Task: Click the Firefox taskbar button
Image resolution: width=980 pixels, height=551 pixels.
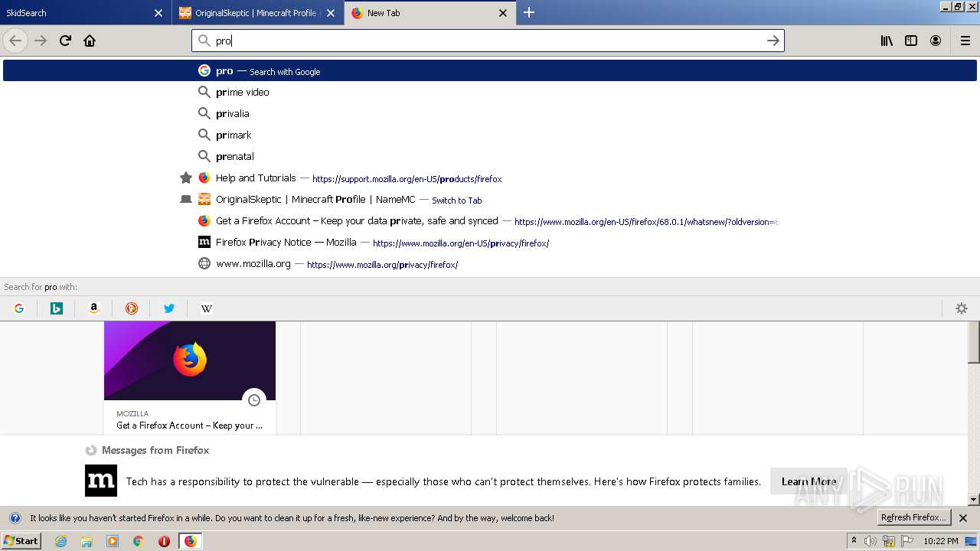Action: [x=191, y=541]
